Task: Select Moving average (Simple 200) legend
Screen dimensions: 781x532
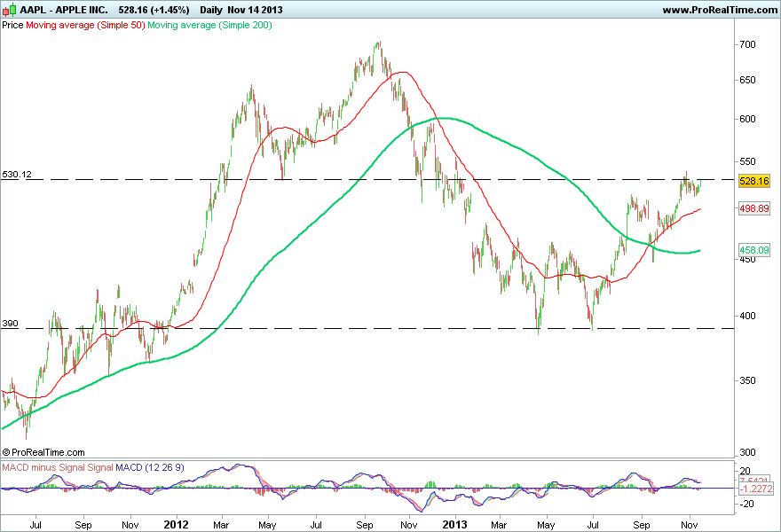Action: pyautogui.click(x=209, y=25)
